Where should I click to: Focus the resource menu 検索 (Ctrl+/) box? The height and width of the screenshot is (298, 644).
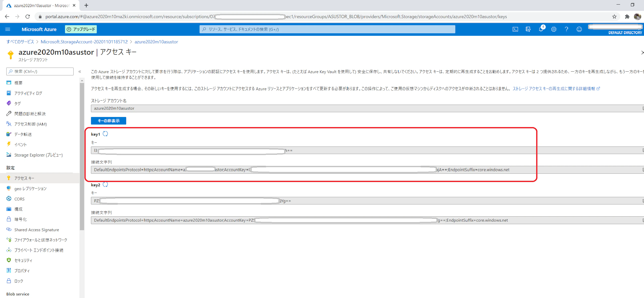40,72
